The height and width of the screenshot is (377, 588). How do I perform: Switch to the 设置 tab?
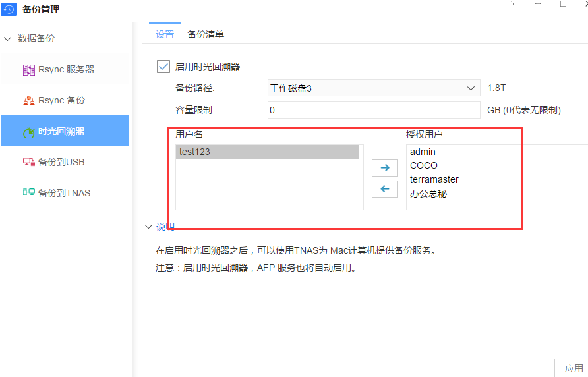click(165, 34)
